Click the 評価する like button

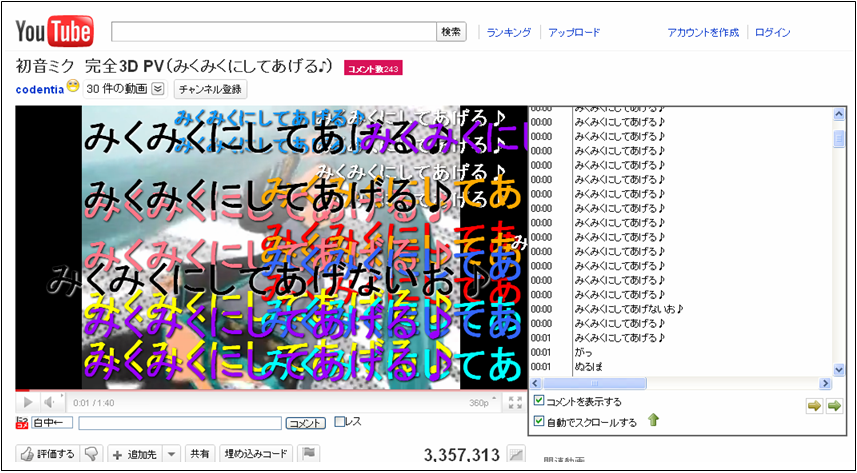coord(48,454)
